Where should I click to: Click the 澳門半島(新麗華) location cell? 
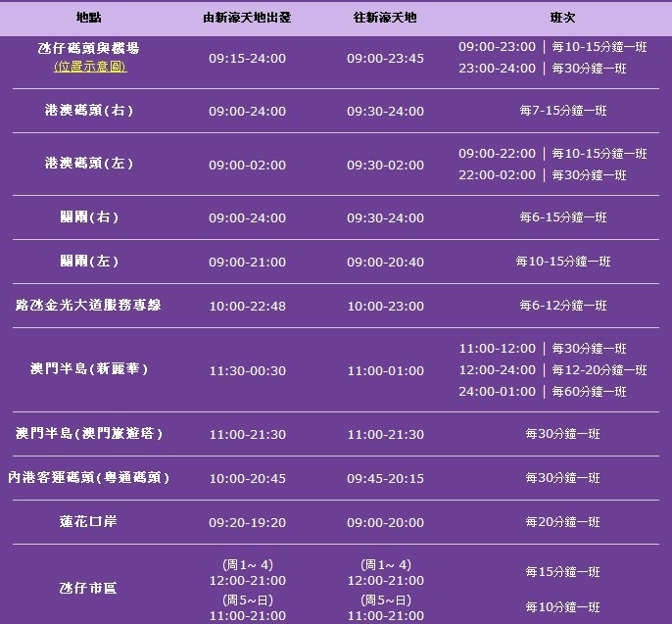pos(89,370)
